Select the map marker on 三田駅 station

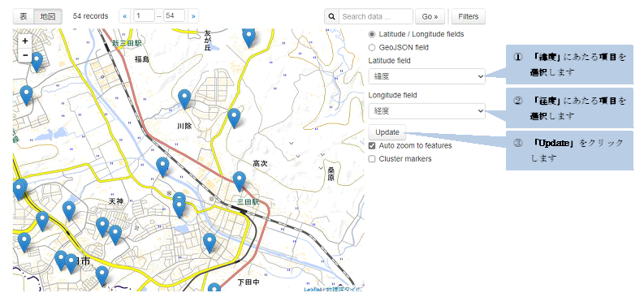tap(240, 181)
